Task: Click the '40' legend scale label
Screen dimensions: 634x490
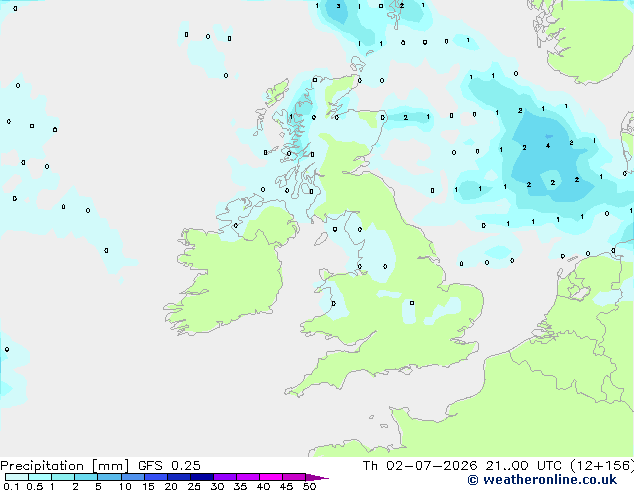Action: coord(263,486)
